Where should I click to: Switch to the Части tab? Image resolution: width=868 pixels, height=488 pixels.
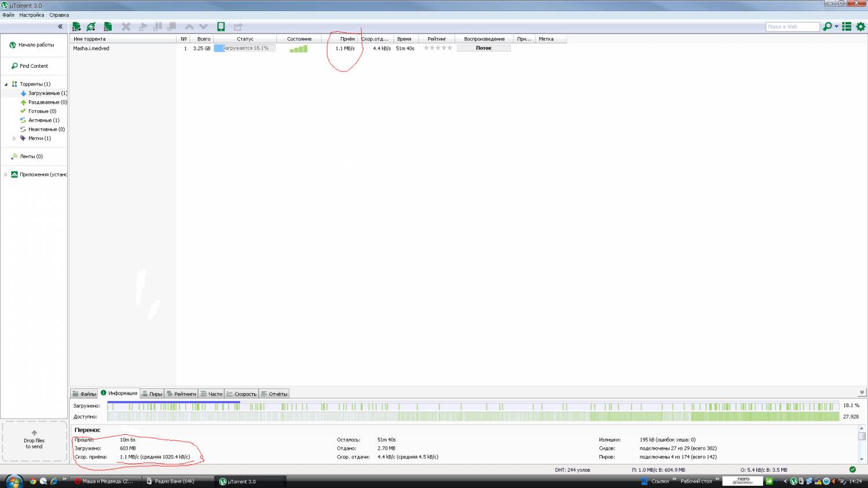(211, 394)
